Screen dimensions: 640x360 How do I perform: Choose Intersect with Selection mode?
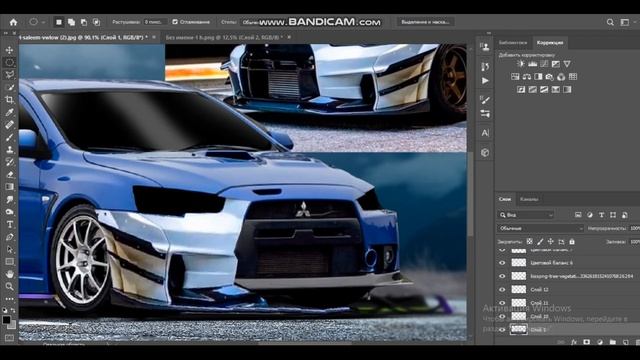pyautogui.click(x=97, y=22)
